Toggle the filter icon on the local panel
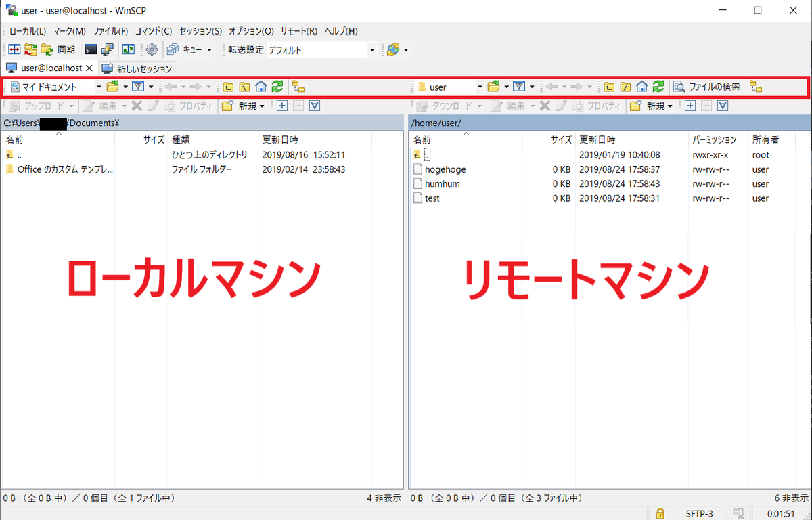Viewport: 812px width, 520px height. 139,87
